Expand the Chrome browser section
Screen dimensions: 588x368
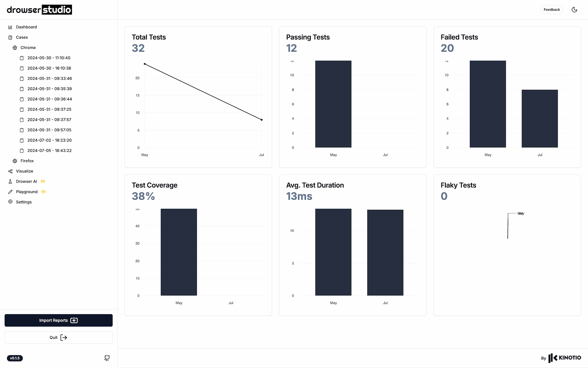28,47
